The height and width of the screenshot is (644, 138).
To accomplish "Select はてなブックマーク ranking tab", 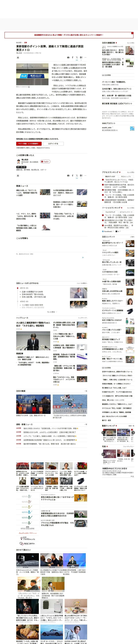I will click(x=126, y=212).
